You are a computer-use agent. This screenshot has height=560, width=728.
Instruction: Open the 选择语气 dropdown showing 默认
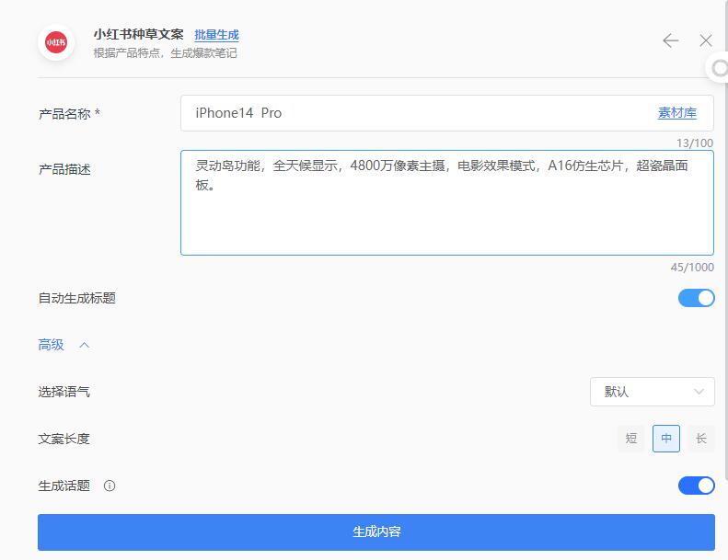point(652,392)
